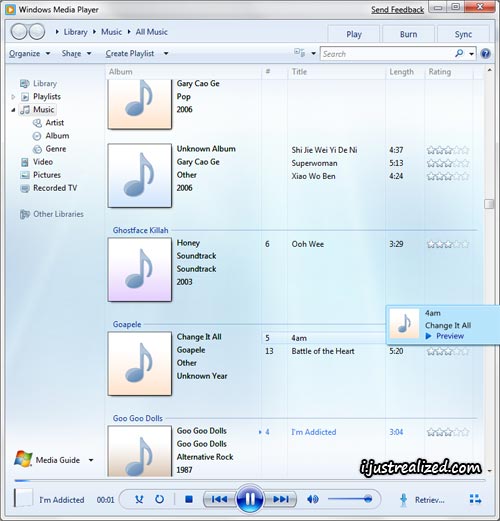Pause the current song
Screen dimensions: 500x521
[x=250, y=499]
